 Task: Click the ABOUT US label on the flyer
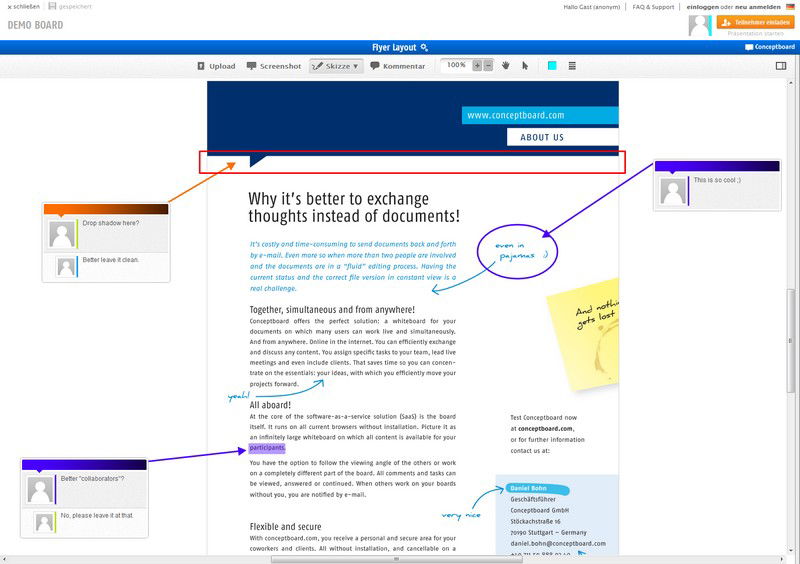(x=542, y=137)
